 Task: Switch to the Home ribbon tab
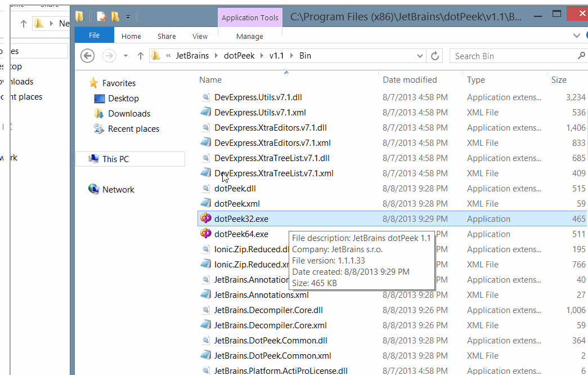click(131, 36)
